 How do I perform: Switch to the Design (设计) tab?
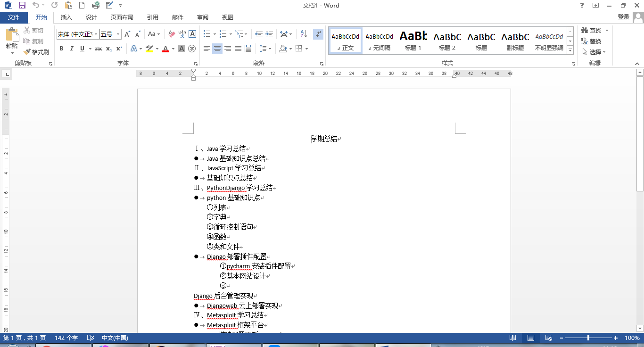91,17
